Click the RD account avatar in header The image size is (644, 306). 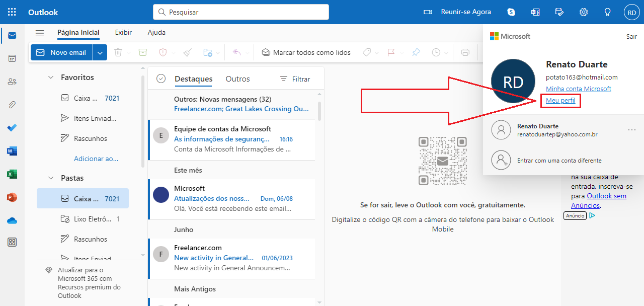click(x=632, y=12)
